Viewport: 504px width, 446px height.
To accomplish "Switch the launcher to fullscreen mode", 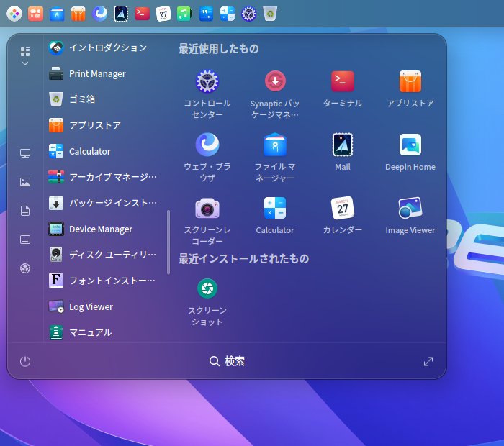I will [428, 361].
